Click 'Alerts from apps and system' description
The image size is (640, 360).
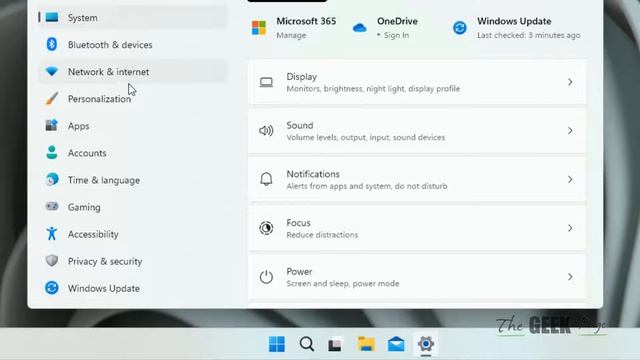click(367, 186)
